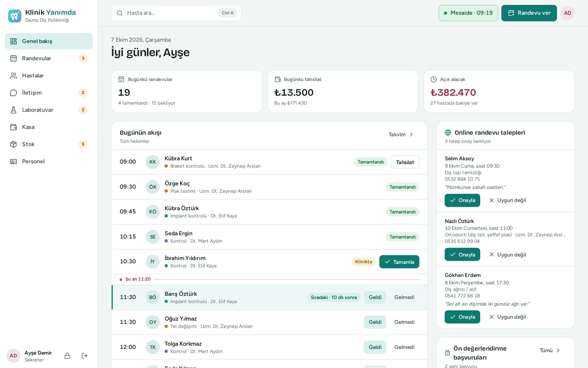
Task: Click the BÖ avatar for Barış Öztürk
Action: 152,297
